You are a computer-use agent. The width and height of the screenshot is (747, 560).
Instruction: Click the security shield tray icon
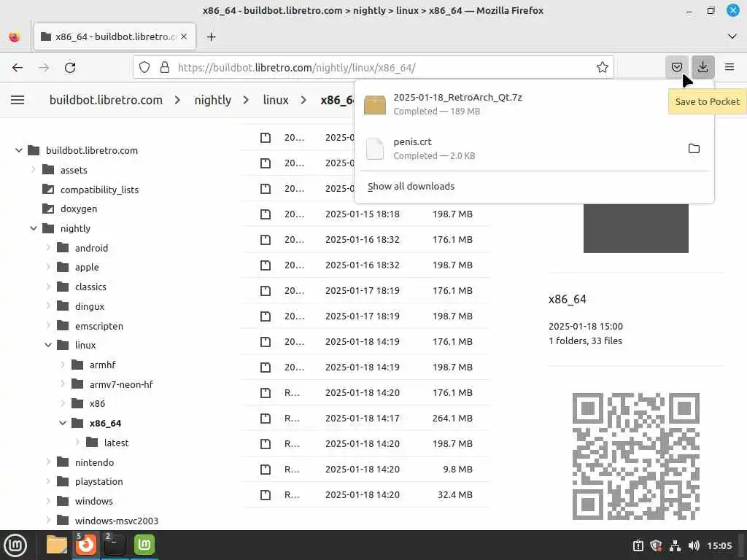pyautogui.click(x=656, y=545)
